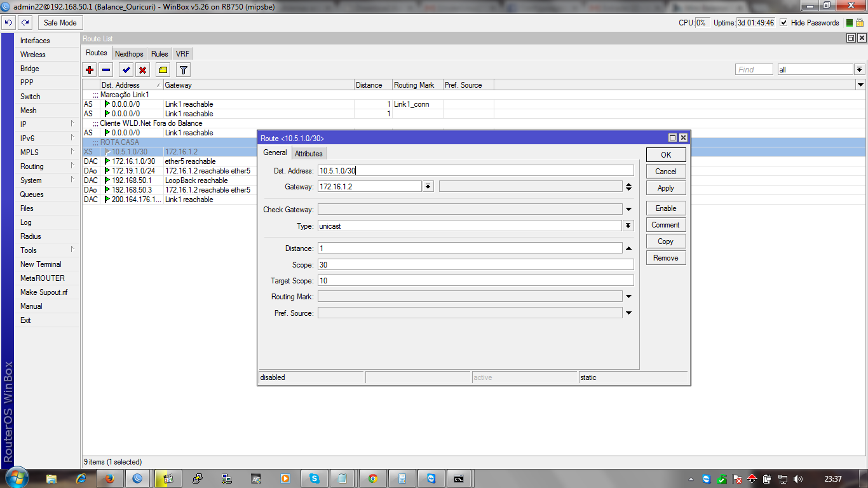This screenshot has height=488, width=868.
Task: Click the volume speaker icon in system tray
Action: point(798,479)
